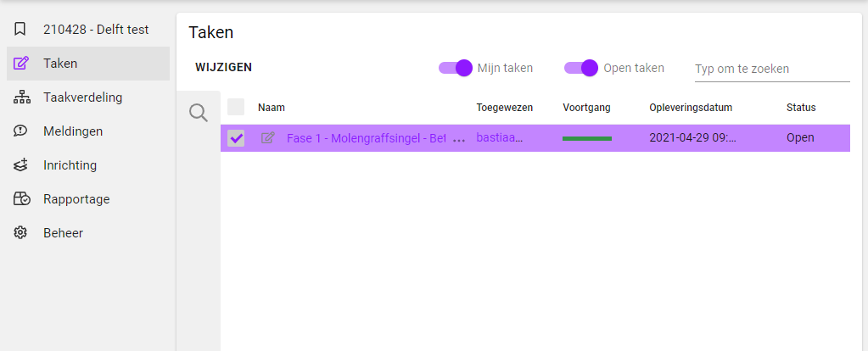Open the three-dot menu on task row
This screenshot has height=351, width=868.
tap(460, 139)
